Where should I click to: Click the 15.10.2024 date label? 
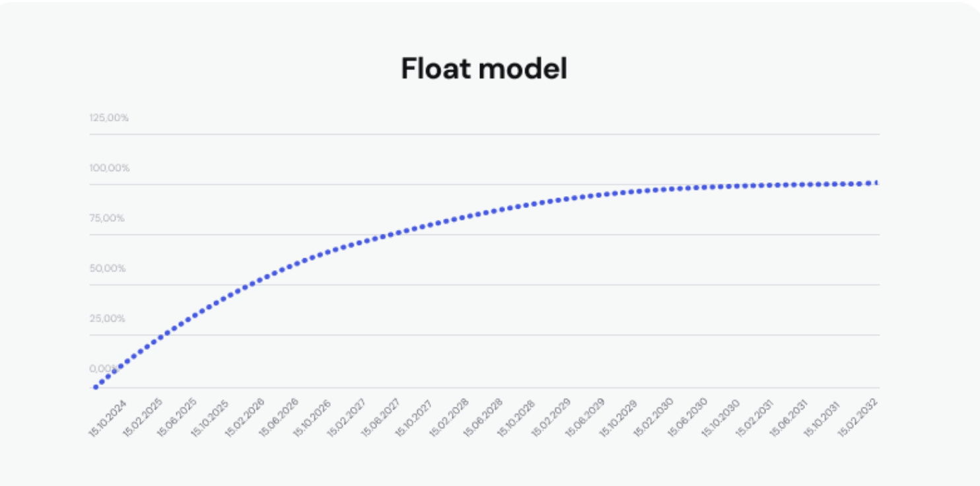click(107, 418)
